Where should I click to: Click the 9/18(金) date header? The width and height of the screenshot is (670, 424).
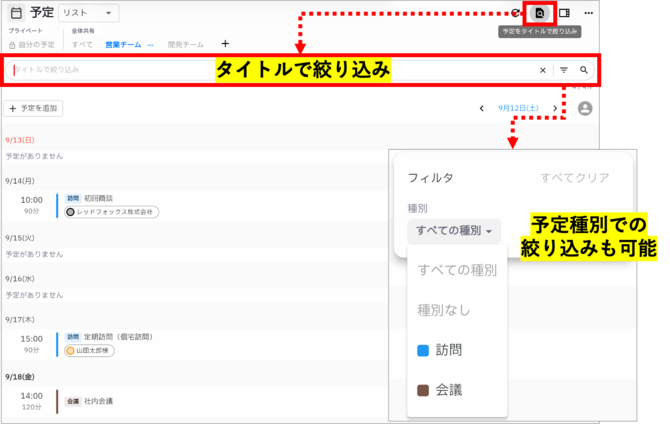[x=20, y=377]
